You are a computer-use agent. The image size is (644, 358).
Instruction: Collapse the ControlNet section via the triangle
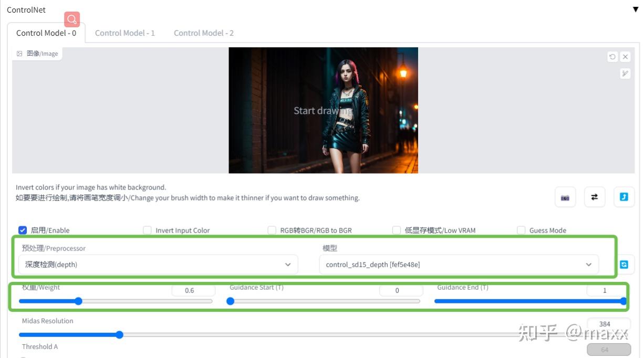point(634,9)
